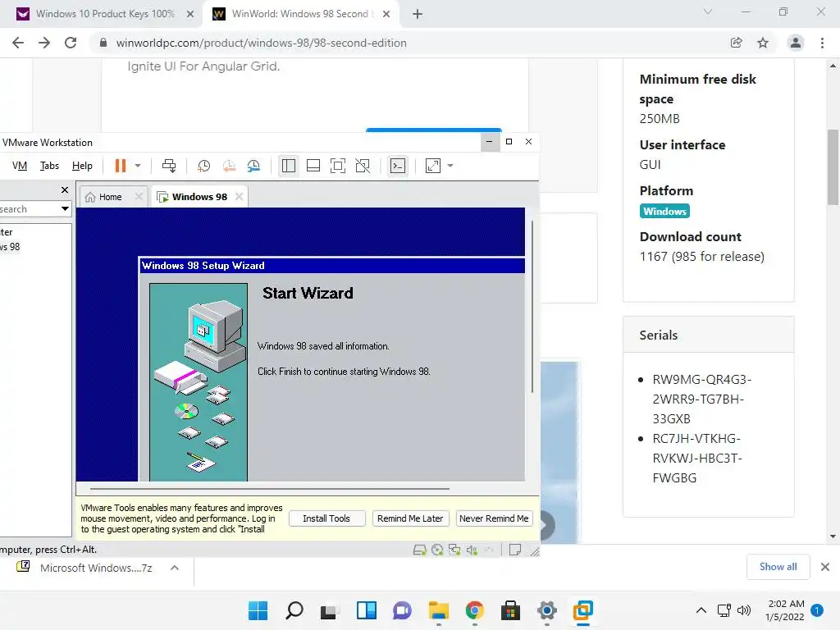Screen dimensions: 840x630
Task: Open the browser profile icon
Action: coord(796,43)
